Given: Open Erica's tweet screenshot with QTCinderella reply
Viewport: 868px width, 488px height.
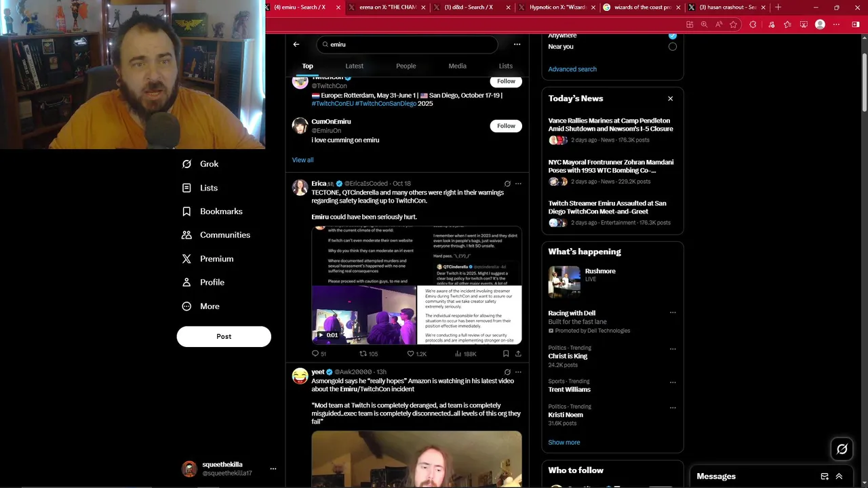Looking at the screenshot, I should (x=469, y=256).
